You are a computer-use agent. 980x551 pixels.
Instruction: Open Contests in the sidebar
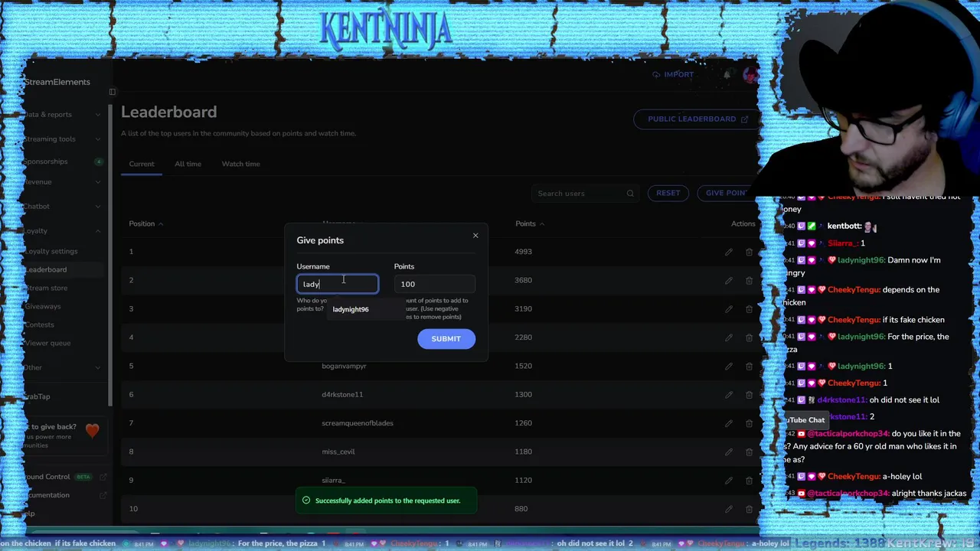[40, 324]
